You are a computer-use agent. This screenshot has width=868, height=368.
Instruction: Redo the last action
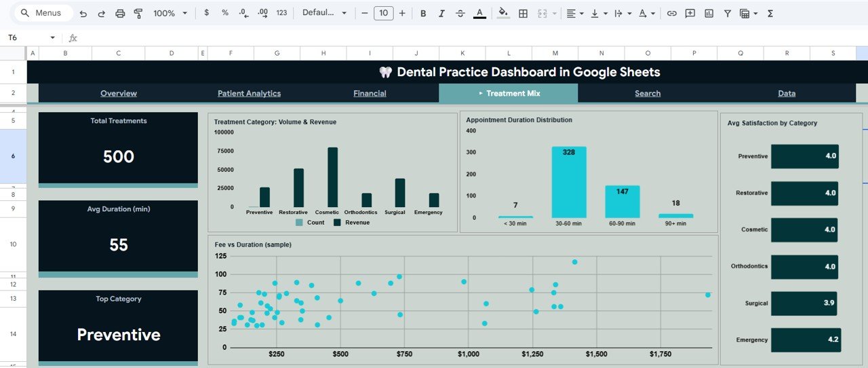(x=101, y=14)
